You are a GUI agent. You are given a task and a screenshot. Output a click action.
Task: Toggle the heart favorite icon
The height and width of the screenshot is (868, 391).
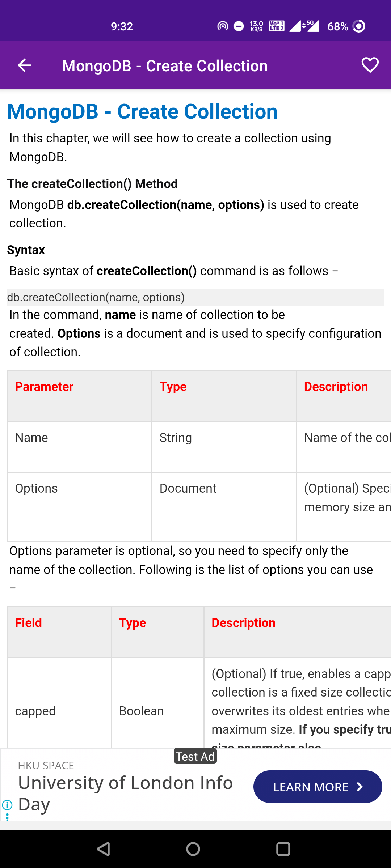tap(370, 65)
